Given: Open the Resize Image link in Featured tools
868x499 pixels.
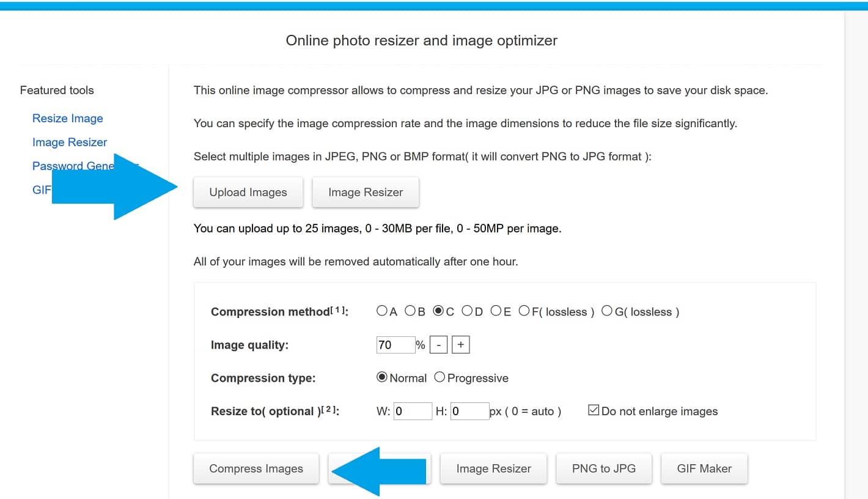Looking at the screenshot, I should [67, 118].
